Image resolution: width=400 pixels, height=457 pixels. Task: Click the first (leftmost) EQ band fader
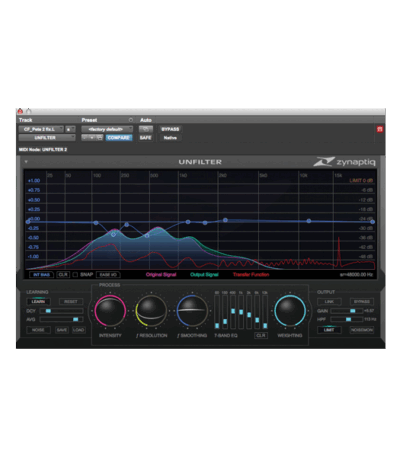[x=217, y=325]
